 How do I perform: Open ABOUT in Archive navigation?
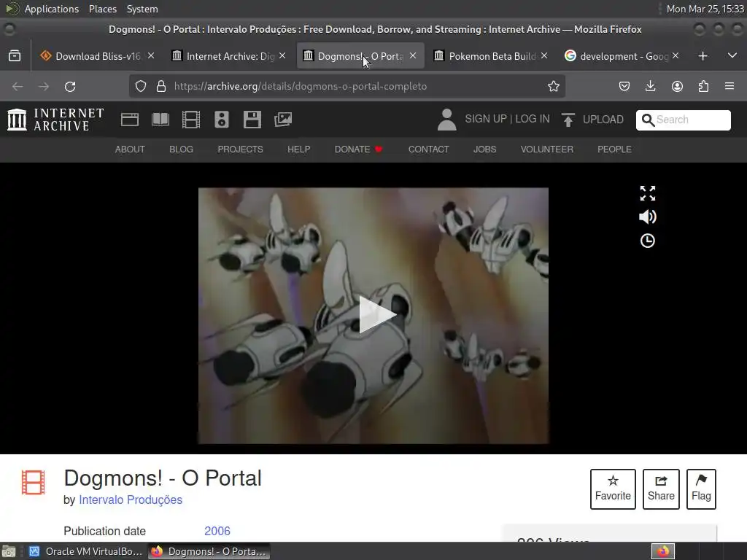[x=130, y=149]
